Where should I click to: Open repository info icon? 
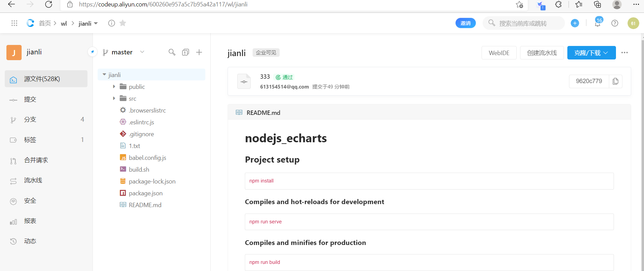(x=111, y=23)
